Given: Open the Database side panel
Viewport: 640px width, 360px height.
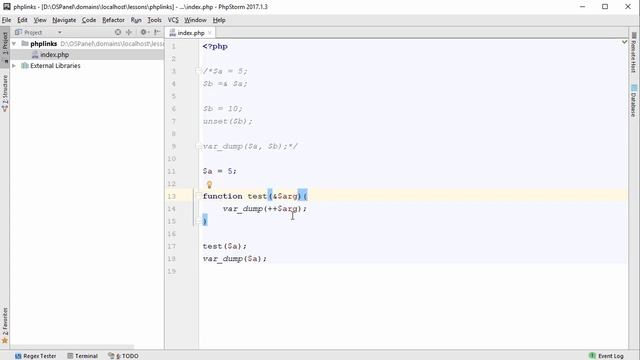Looking at the screenshot, I should click(633, 100).
